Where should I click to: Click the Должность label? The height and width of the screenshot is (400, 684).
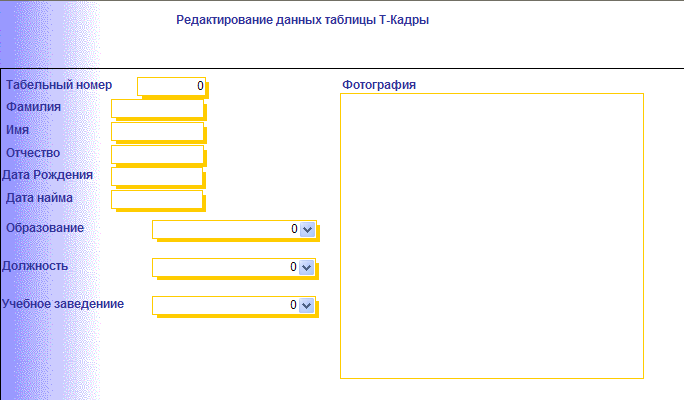[35, 266]
